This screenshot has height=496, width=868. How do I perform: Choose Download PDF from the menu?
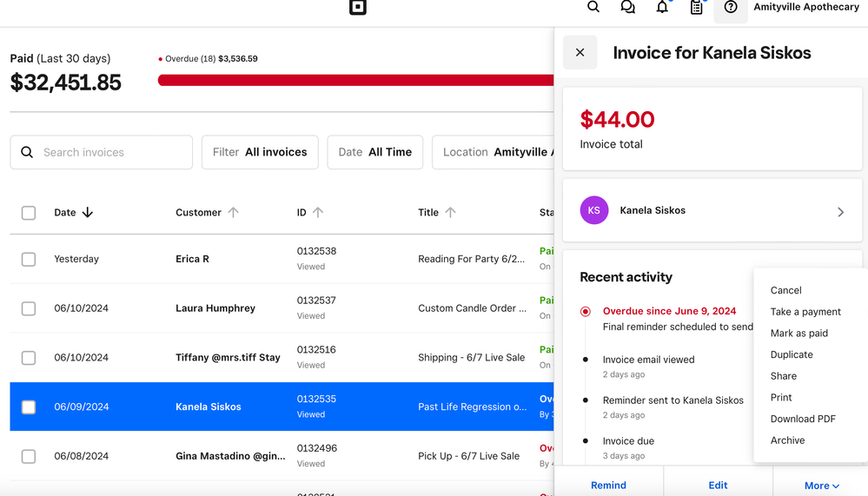pos(803,419)
